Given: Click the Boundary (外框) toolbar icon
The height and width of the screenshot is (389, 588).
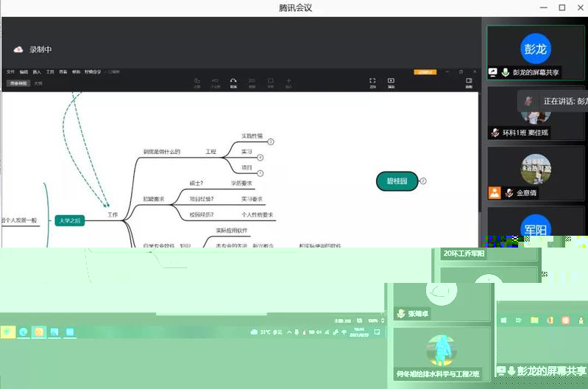Looking at the screenshot, I should coord(270,81).
